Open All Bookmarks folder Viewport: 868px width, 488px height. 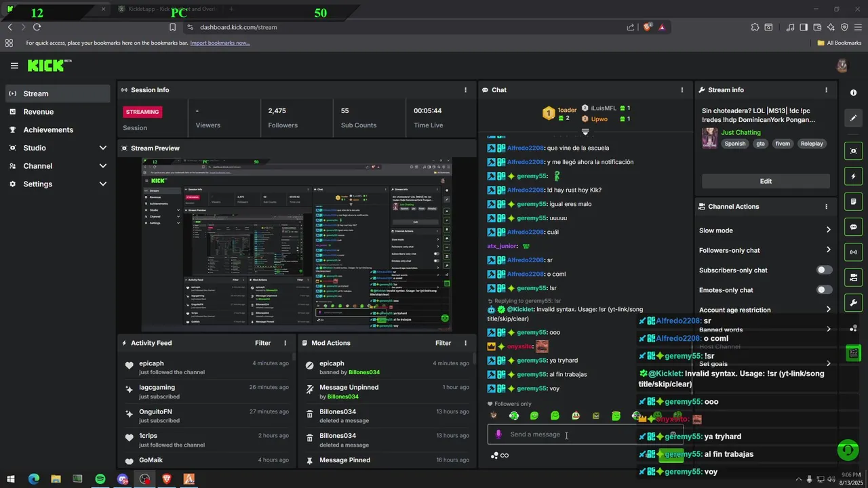point(840,43)
